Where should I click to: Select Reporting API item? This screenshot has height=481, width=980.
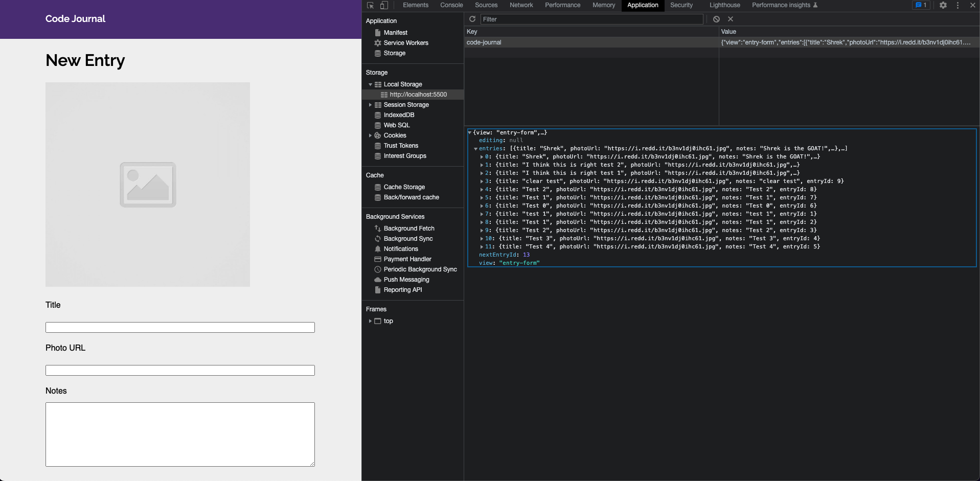point(403,290)
